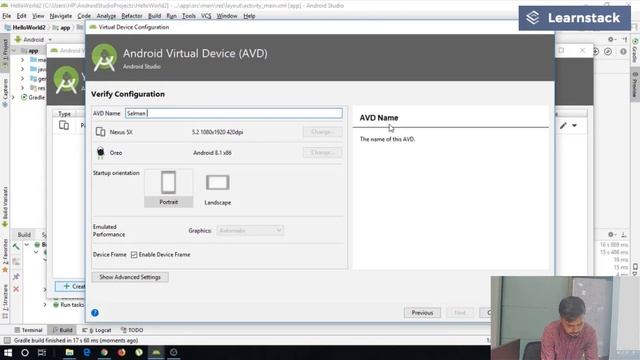Open the Captures tool window tab
This screenshot has height=360, width=640.
tap(5, 93)
